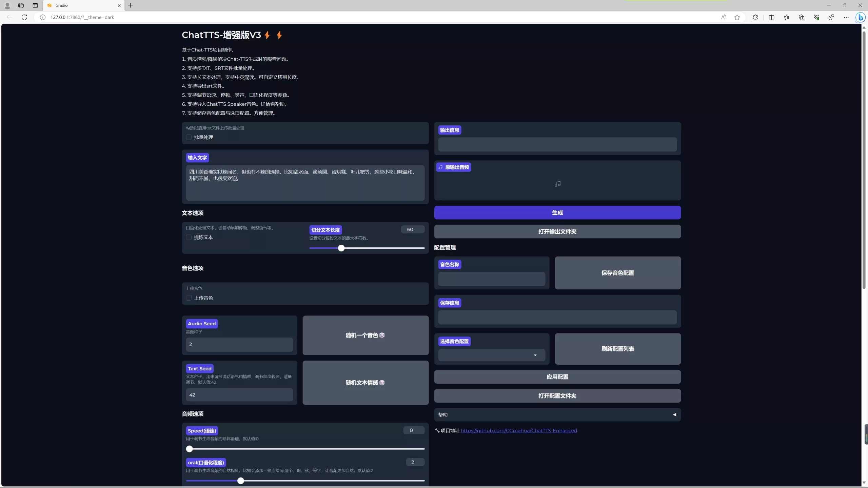Click the 切分文本长度 slider handle
868x488 pixels.
341,248
